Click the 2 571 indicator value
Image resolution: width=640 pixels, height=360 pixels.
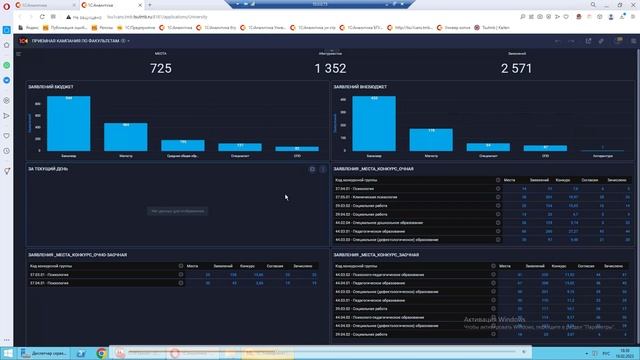click(516, 69)
